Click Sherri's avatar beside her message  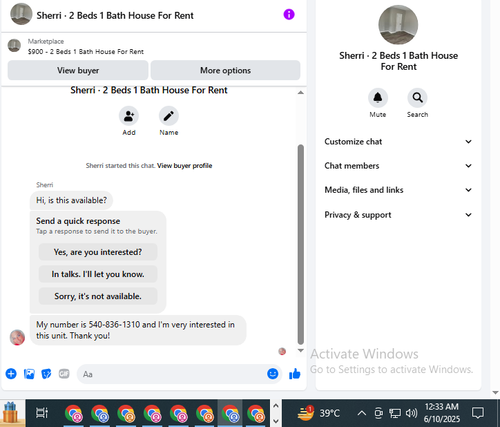pos(17,337)
